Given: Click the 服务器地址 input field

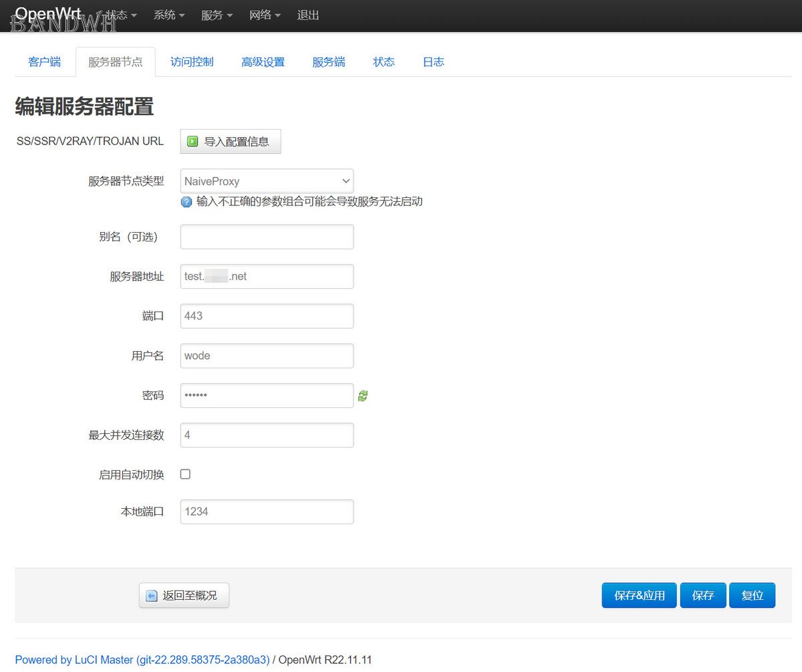Looking at the screenshot, I should pos(267,276).
